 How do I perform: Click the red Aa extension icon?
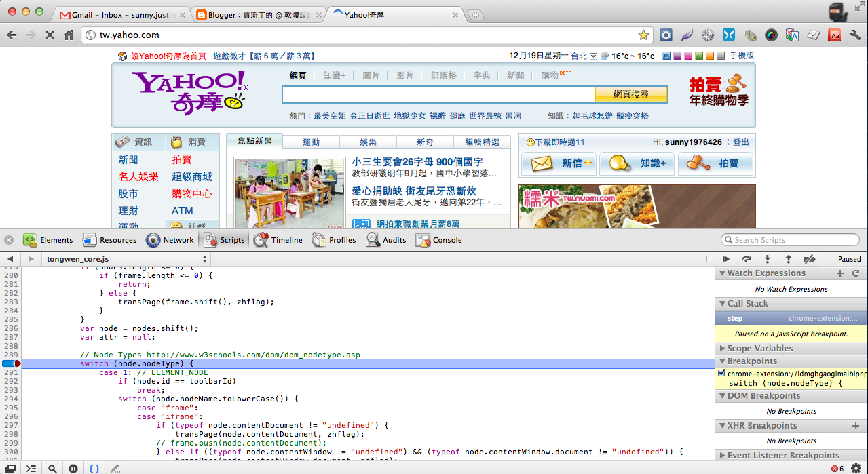834,35
